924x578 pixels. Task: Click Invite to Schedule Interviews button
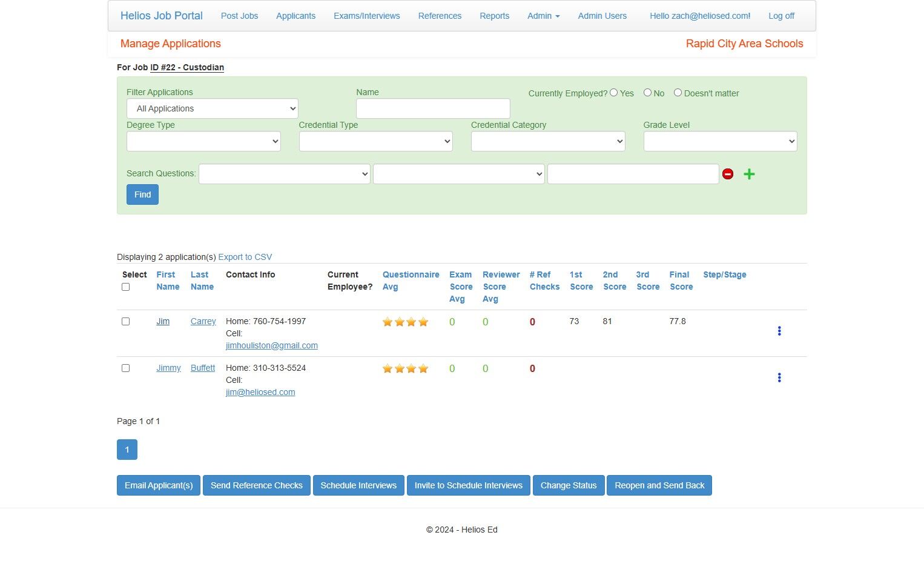[469, 485]
